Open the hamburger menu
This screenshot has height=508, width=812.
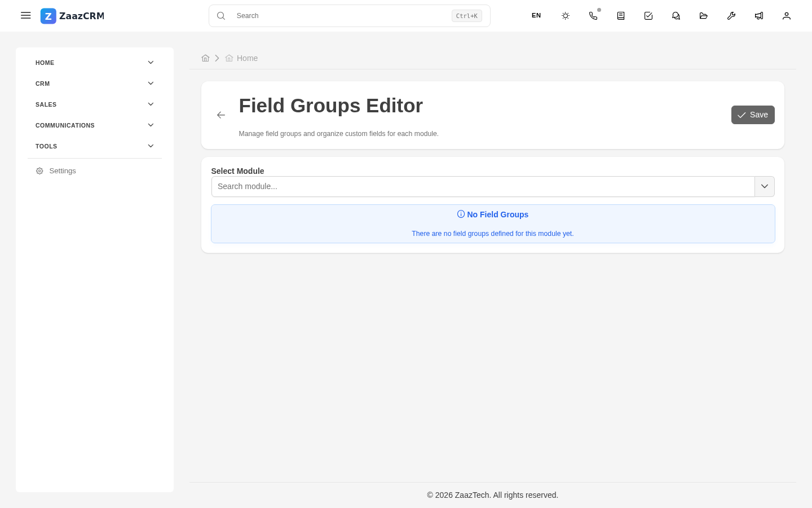coord(25,16)
